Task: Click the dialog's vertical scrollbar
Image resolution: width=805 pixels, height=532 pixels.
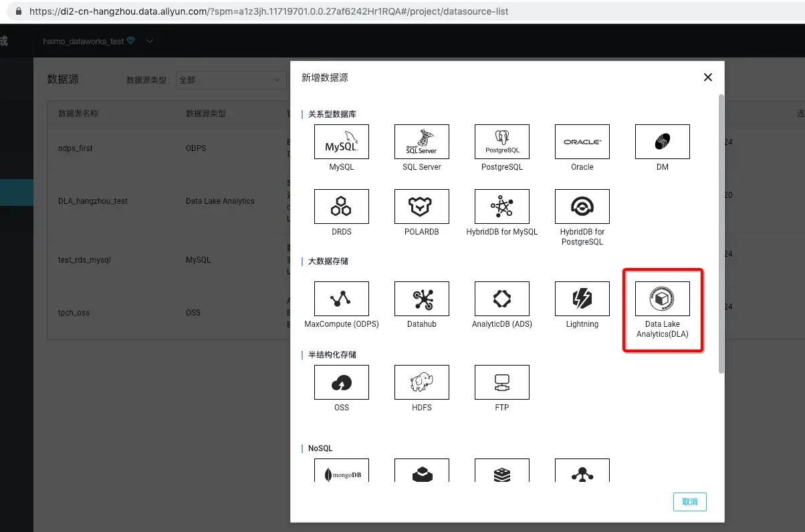Action: (x=721, y=234)
